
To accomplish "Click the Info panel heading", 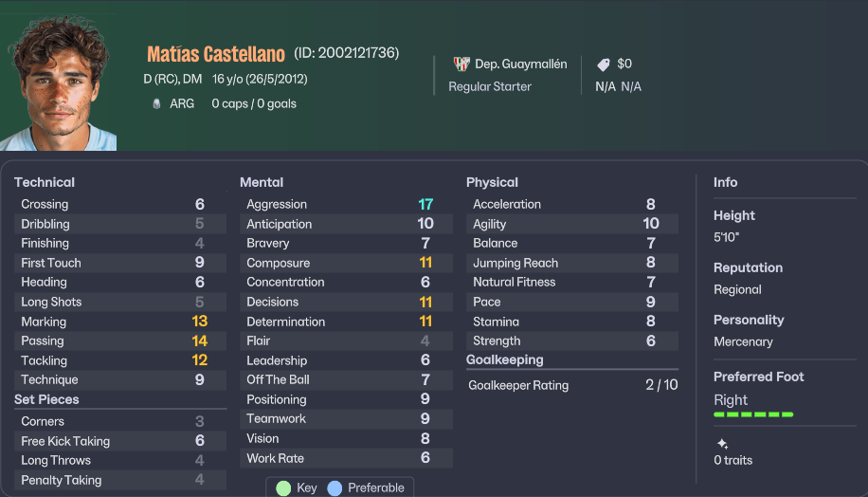I will [x=725, y=182].
